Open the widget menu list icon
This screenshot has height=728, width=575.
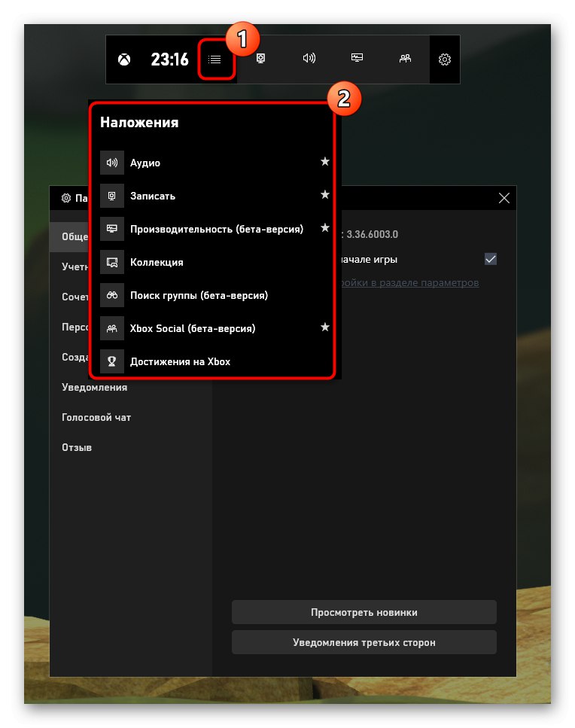click(x=214, y=59)
